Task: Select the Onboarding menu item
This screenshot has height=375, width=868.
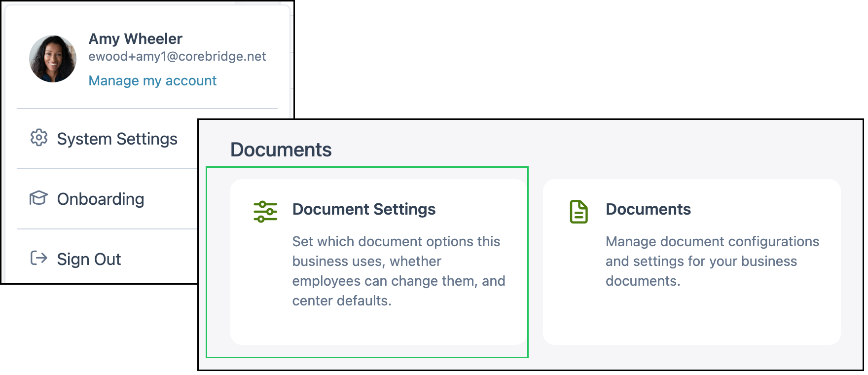Action: [101, 199]
